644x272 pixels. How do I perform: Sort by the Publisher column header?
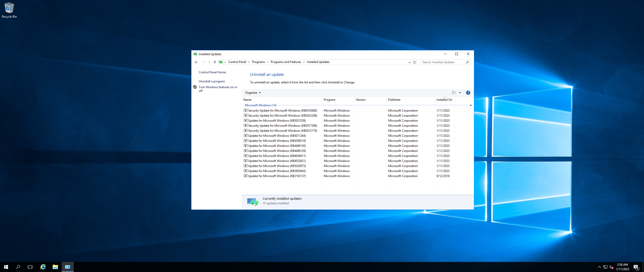coord(411,100)
